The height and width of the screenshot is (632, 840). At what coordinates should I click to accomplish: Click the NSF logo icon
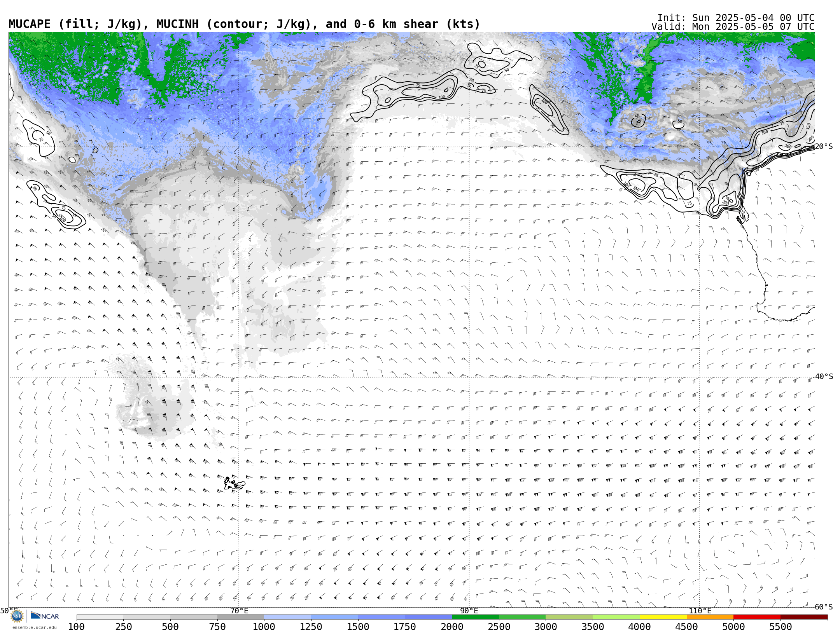click(x=17, y=616)
